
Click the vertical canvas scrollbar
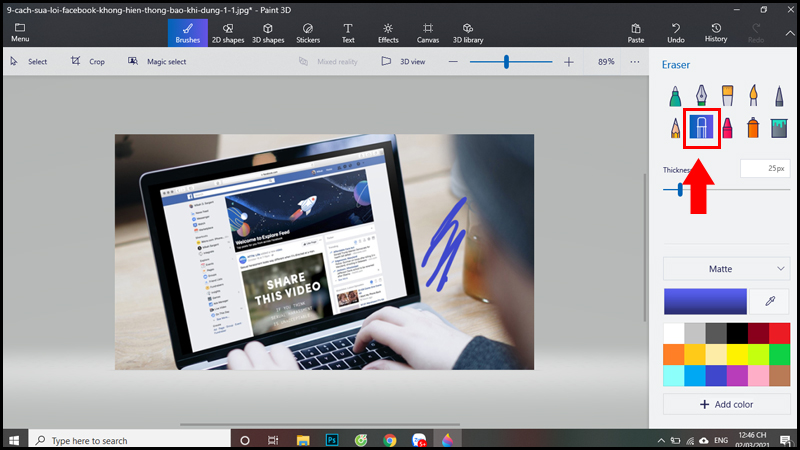[645, 247]
